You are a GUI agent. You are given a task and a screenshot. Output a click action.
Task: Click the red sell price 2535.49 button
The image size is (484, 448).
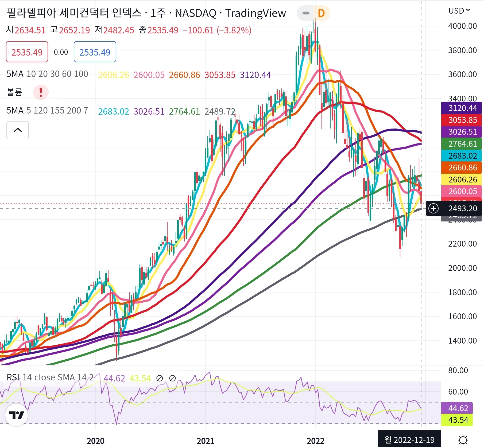[x=27, y=52]
